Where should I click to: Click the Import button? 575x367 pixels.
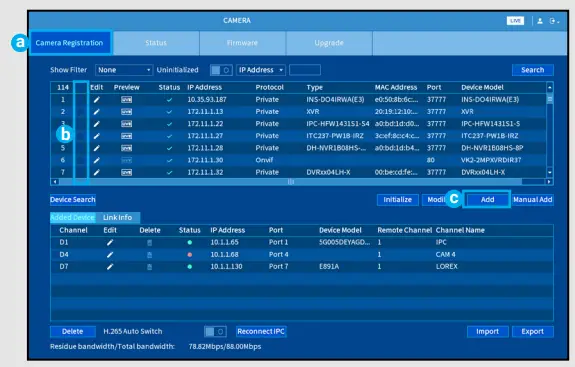(487, 331)
